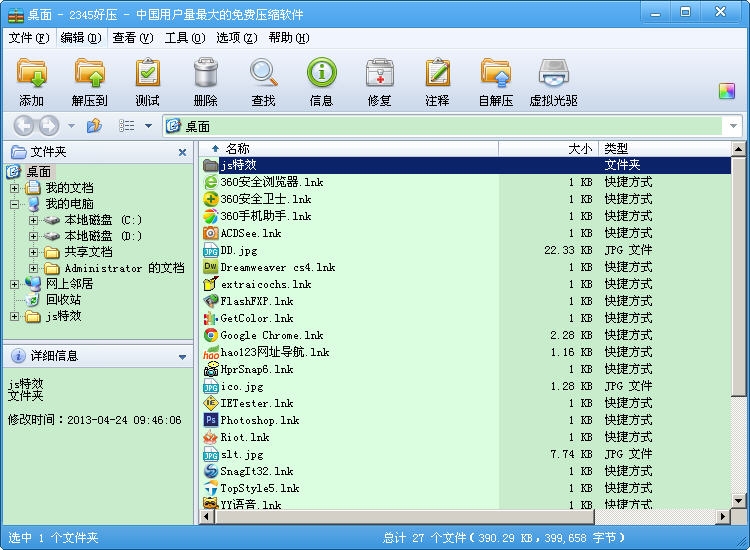Expand the 我的文档 tree node

14,188
